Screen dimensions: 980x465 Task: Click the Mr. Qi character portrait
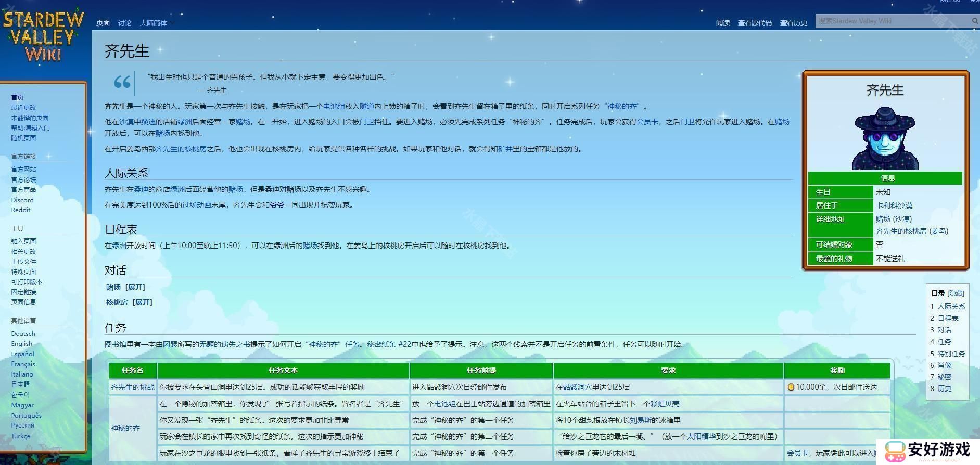click(885, 138)
